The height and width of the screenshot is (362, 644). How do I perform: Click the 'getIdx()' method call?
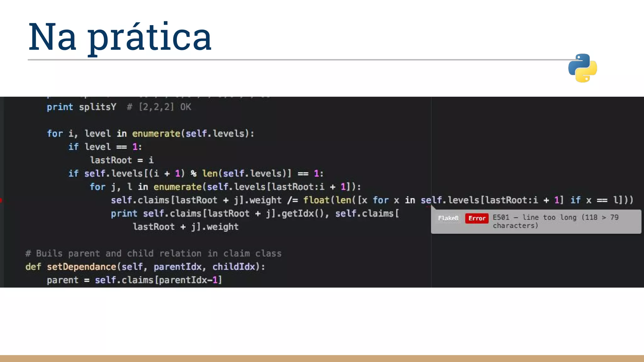tap(302, 214)
